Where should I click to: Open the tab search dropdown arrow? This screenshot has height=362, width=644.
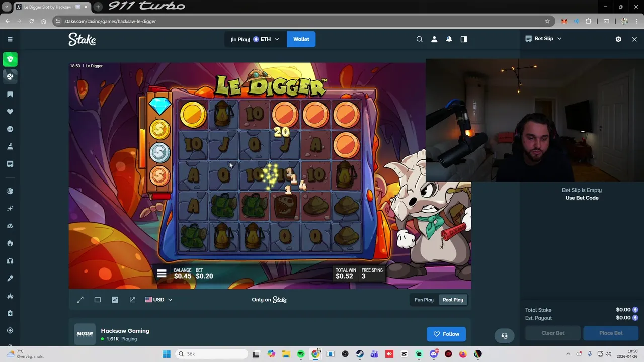click(x=7, y=7)
